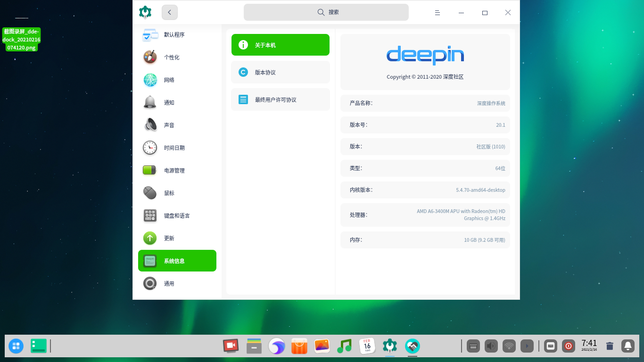The height and width of the screenshot is (362, 644).
Task: Click the 7:41 clock in dock
Action: tap(589, 346)
